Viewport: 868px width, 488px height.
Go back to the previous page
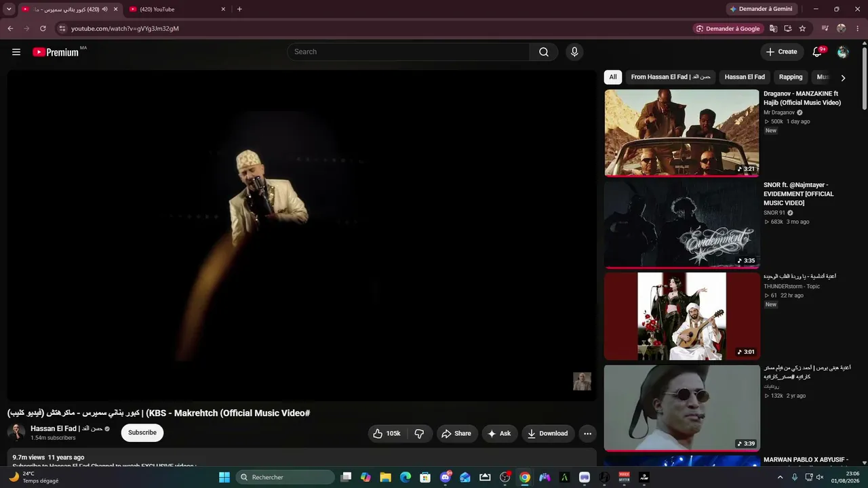(10, 28)
